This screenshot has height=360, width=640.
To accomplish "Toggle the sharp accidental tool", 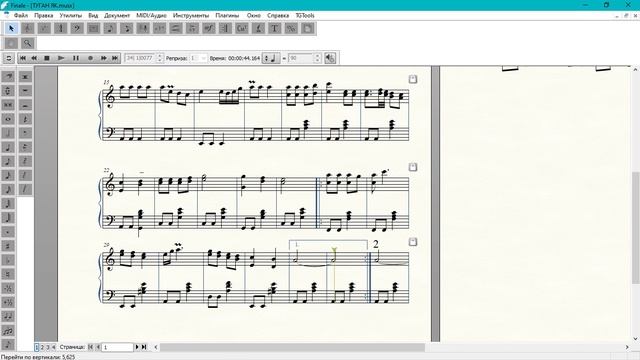I will pos(8,246).
